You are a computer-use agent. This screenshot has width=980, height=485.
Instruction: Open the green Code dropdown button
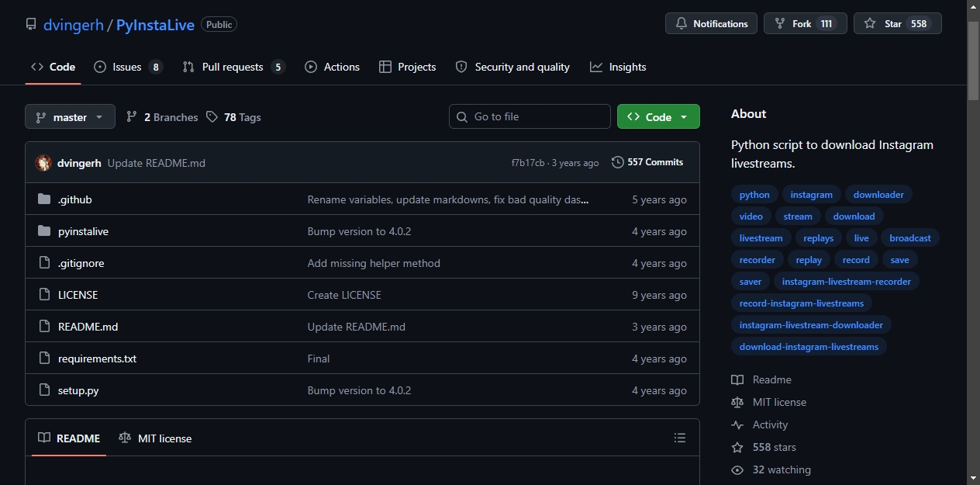658,116
